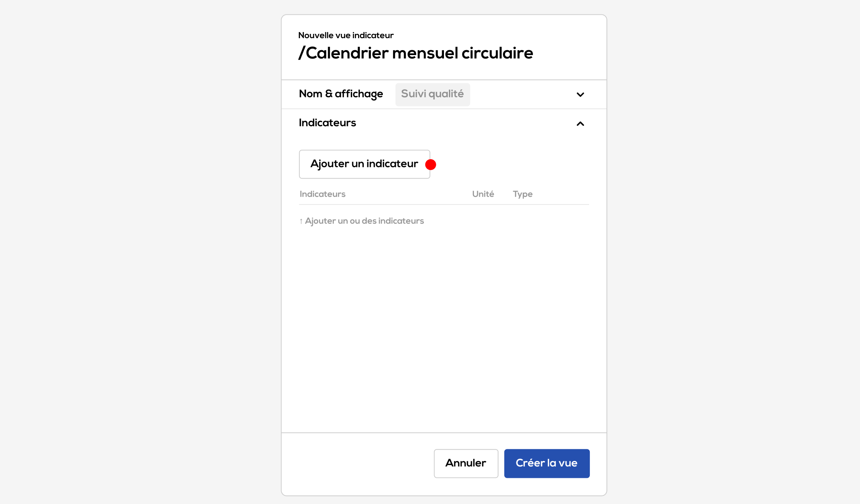Collapse the Indicateurs section chevron
Screen dimensions: 860x504
coord(580,124)
